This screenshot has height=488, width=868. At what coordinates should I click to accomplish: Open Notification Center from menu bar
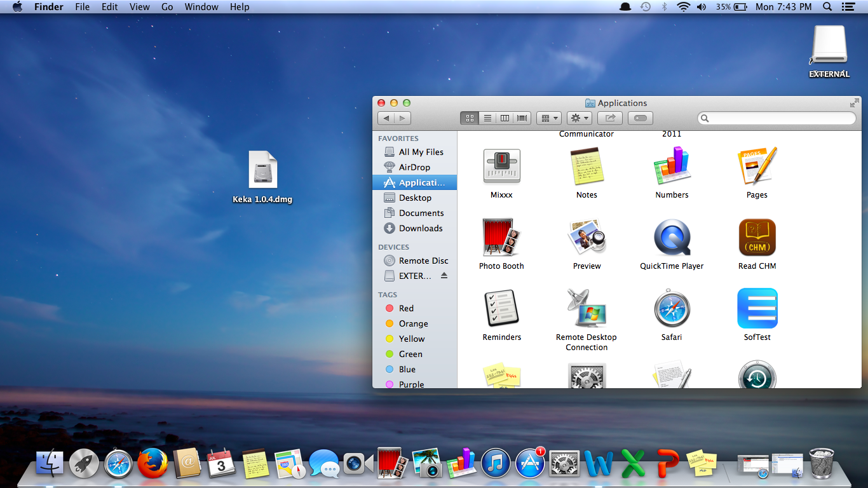tap(848, 7)
